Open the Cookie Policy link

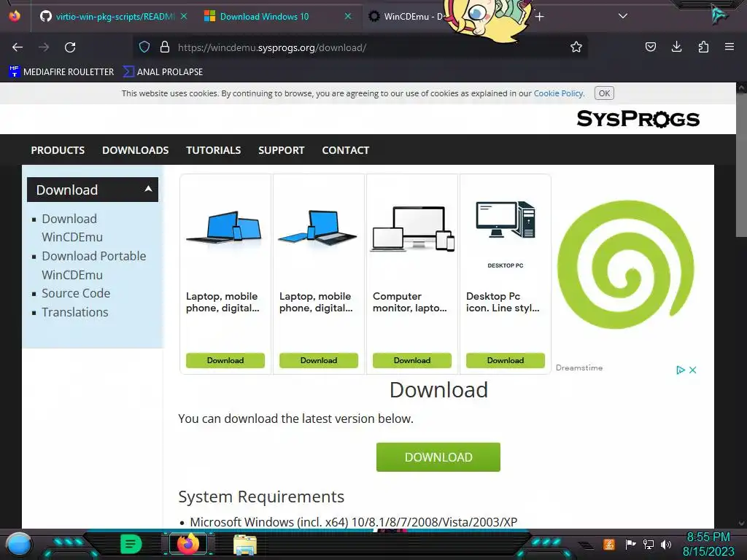tap(558, 93)
